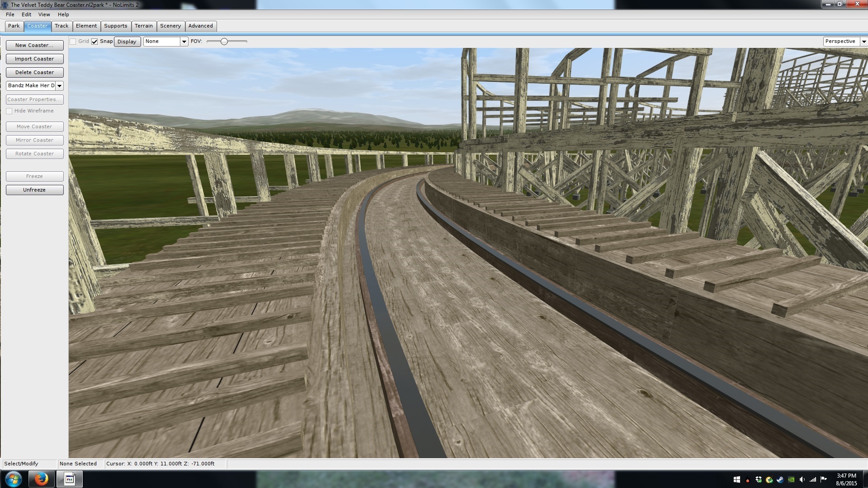Image resolution: width=868 pixels, height=488 pixels.
Task: Enable the Grid checkbox
Action: coord(73,42)
